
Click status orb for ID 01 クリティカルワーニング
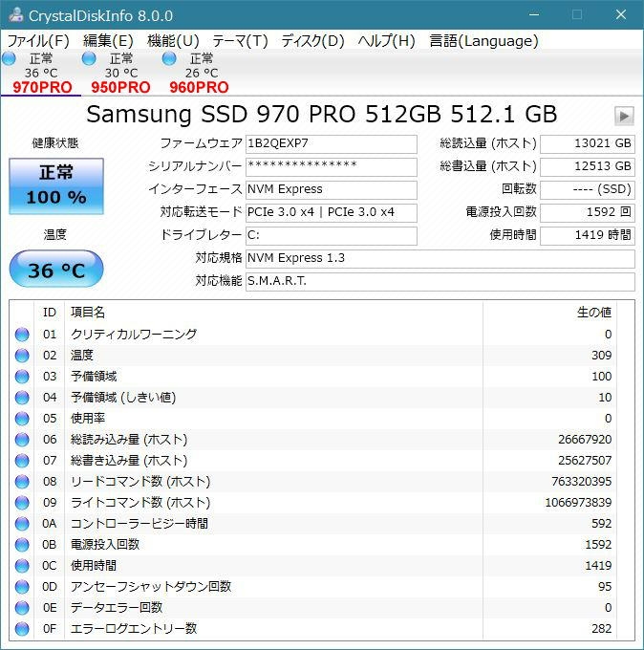coord(22,335)
